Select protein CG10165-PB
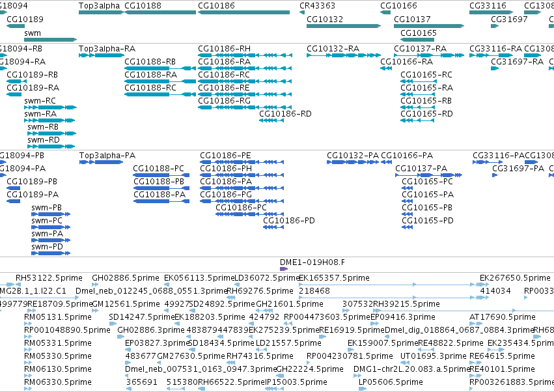 coord(408,214)
